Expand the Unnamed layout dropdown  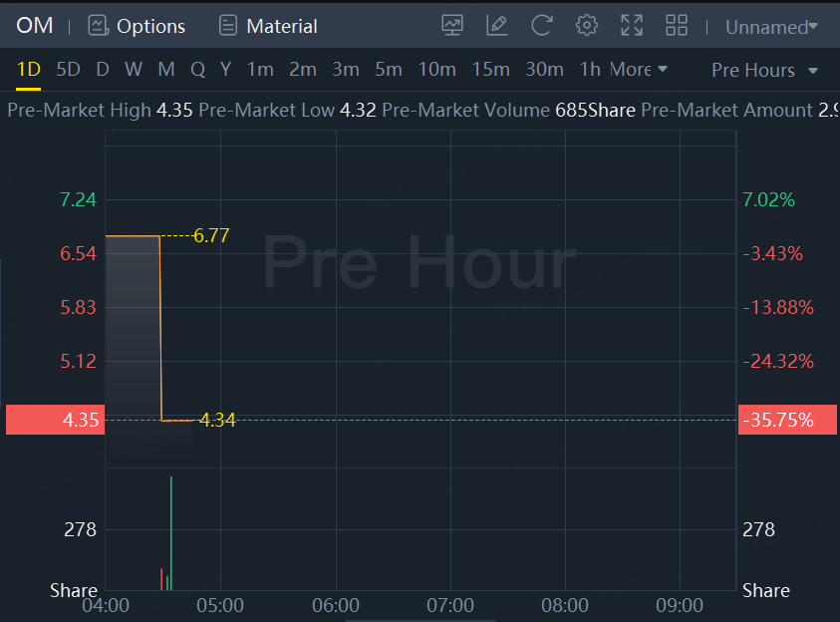coord(771,27)
